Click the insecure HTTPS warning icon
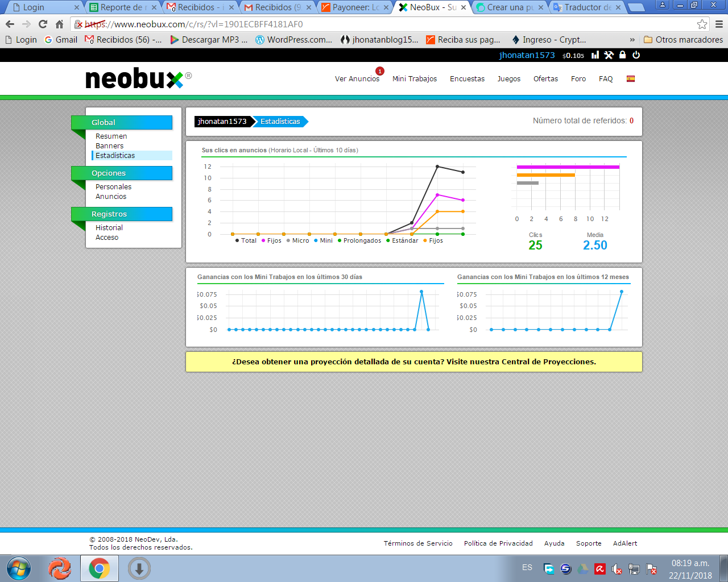Image resolution: width=728 pixels, height=582 pixels. coord(79,24)
